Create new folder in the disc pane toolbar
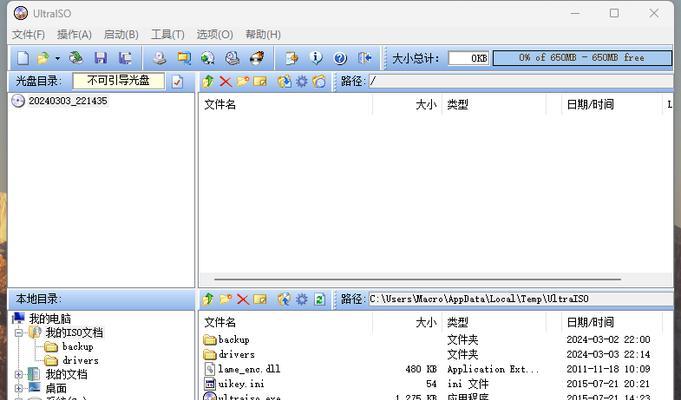The width and height of the screenshot is (681, 400). (243, 81)
